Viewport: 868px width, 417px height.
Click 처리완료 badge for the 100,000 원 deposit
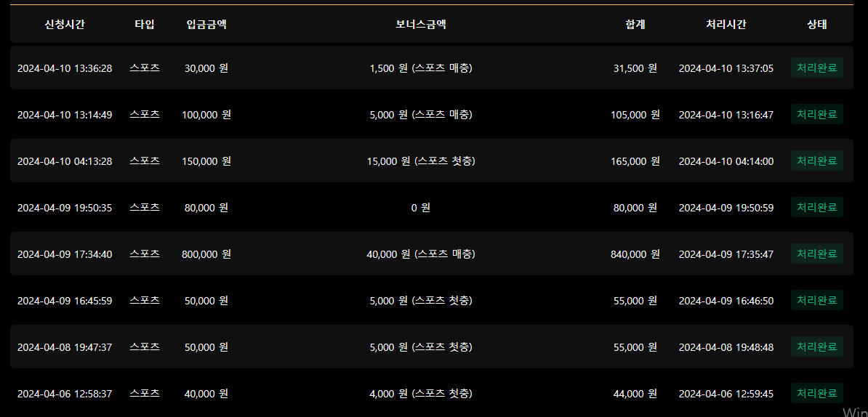click(817, 114)
